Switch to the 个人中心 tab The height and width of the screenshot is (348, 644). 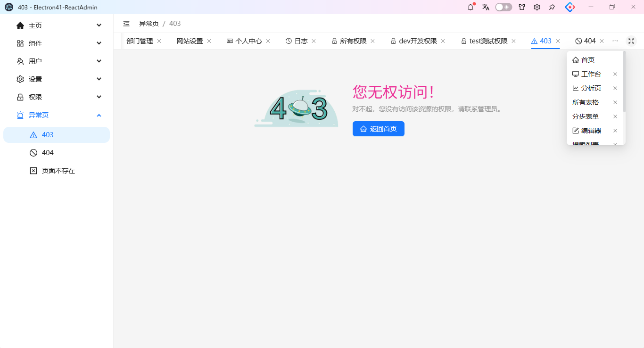coord(244,41)
